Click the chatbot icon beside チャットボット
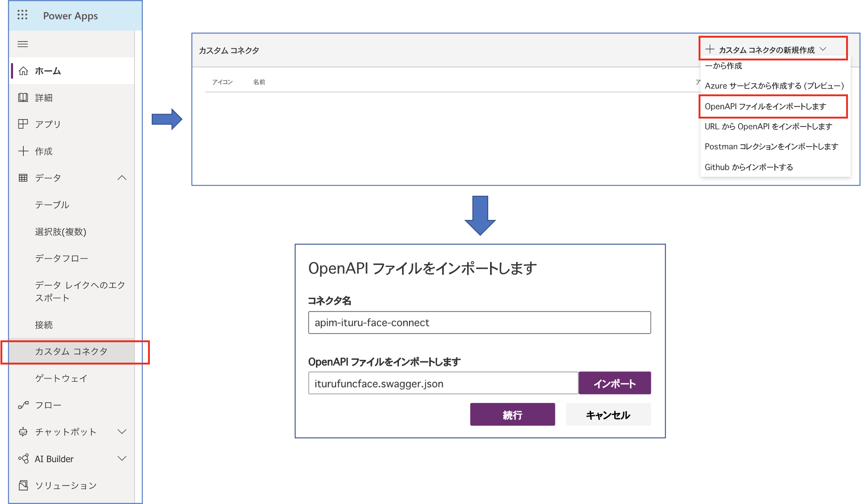 click(23, 431)
